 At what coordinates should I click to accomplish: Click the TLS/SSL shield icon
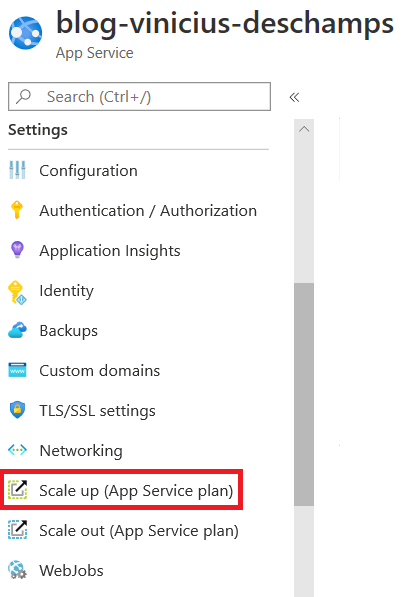click(x=17, y=410)
